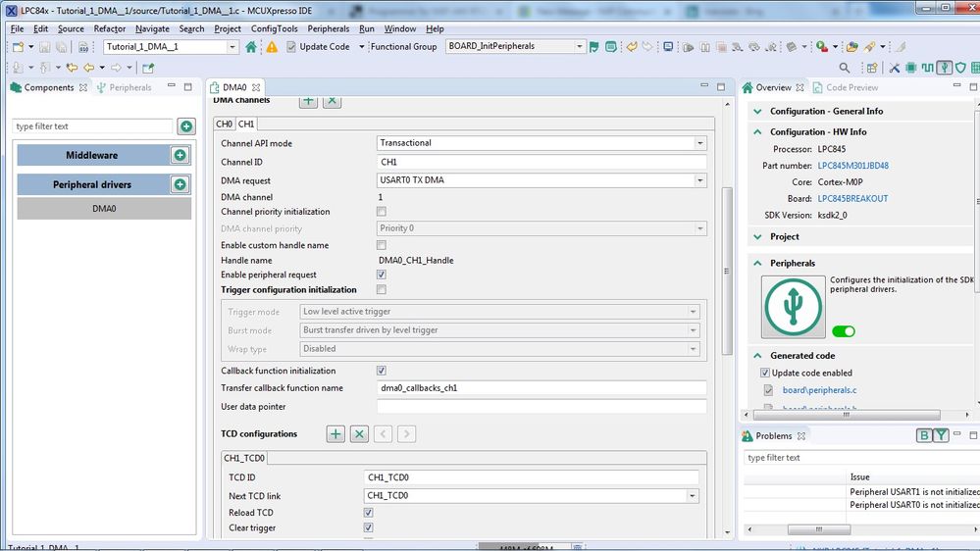Viewport: 980px width, 551px height.
Task: Click the add component button beside filter
Action: 186,126
